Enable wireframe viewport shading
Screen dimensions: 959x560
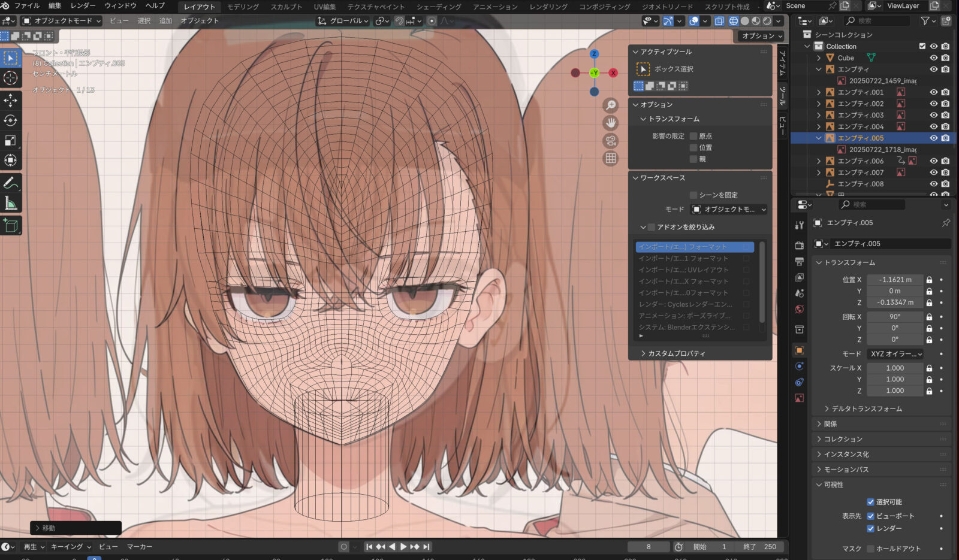click(734, 21)
